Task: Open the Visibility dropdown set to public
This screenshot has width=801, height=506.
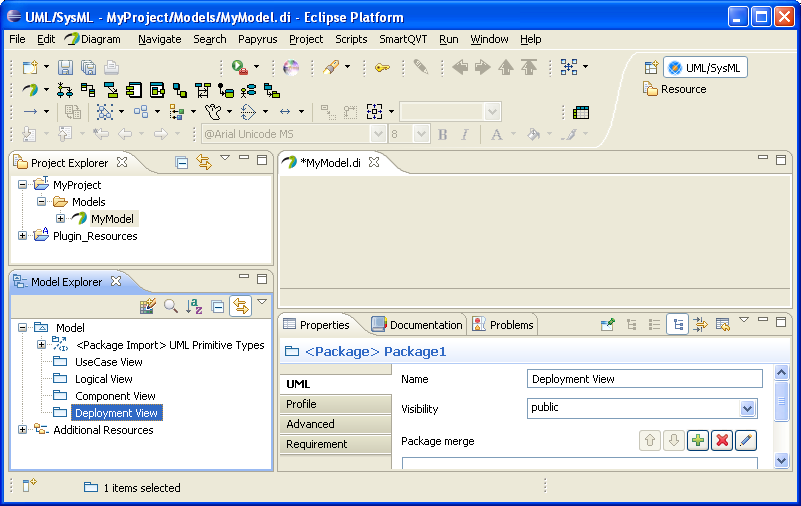Action: click(747, 408)
